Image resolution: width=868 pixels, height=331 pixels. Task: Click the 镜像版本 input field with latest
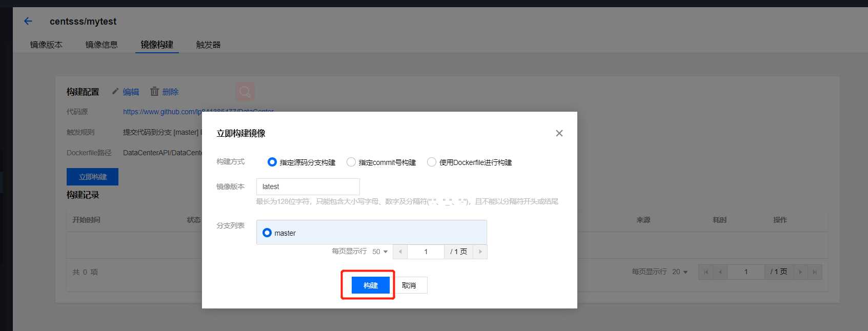[308, 187]
